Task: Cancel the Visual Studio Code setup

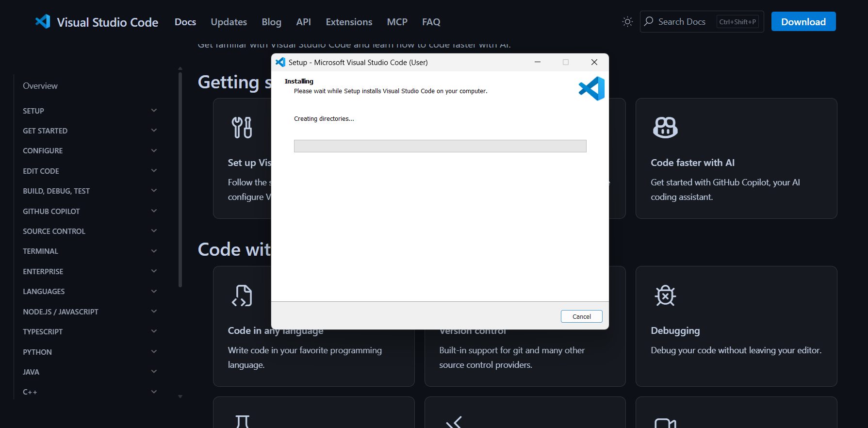Action: click(x=581, y=316)
